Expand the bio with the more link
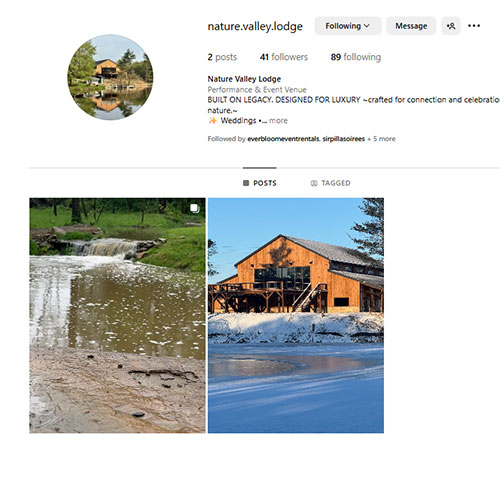 click(278, 121)
